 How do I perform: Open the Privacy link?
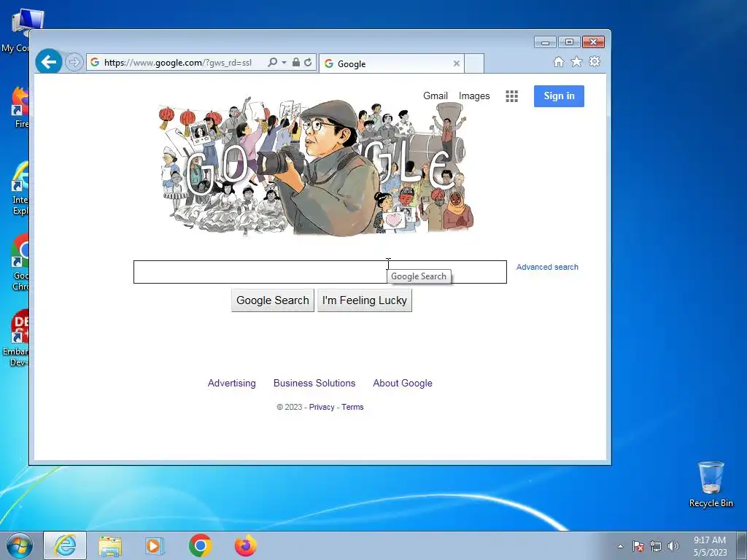[322, 407]
